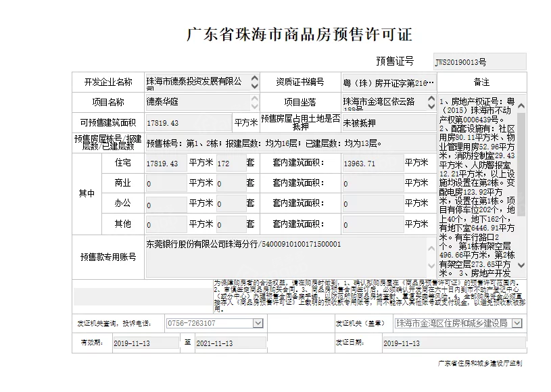Viewport: 551px width, 392px height.
Task: Open the 珠海市金湾区住房和城乡建设局 dropdown
Action: pos(517,323)
